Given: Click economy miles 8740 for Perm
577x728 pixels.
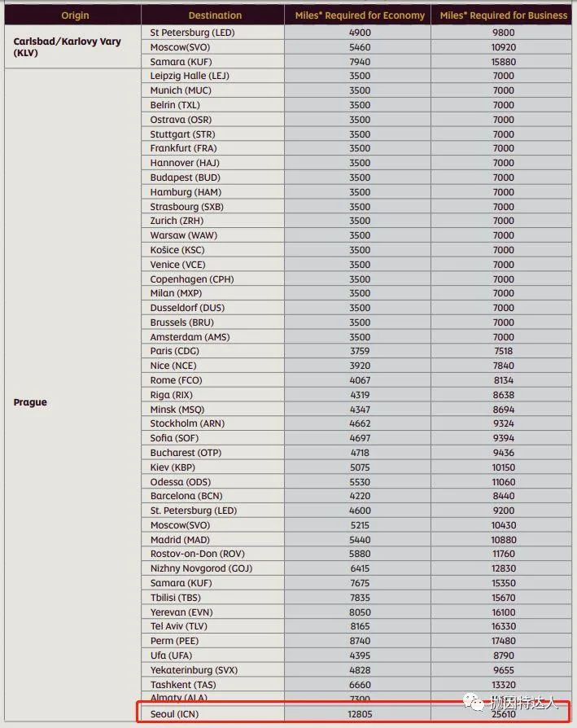Looking at the screenshot, I should (x=359, y=641).
